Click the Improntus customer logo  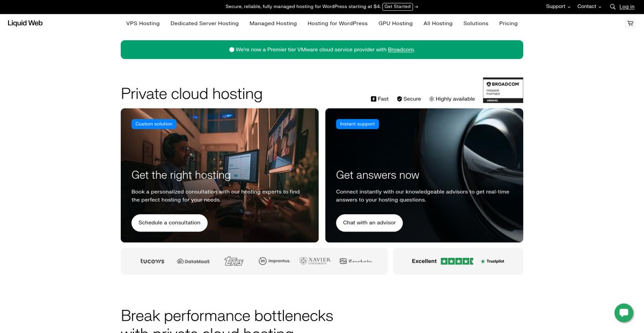click(274, 261)
